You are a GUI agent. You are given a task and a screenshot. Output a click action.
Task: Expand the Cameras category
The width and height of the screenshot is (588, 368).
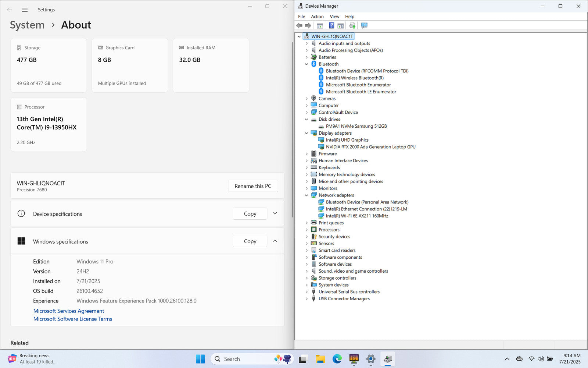tap(306, 99)
